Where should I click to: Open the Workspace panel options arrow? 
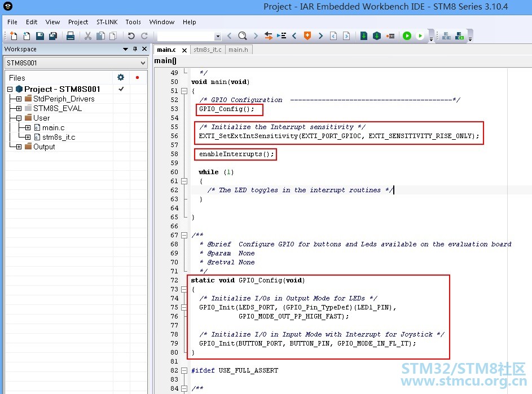[125, 49]
